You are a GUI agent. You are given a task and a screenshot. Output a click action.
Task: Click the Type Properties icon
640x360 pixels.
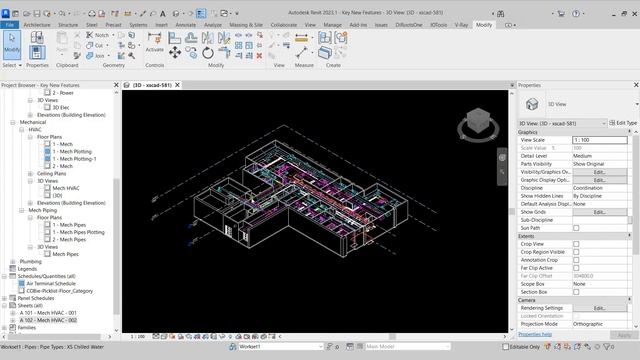point(37,38)
